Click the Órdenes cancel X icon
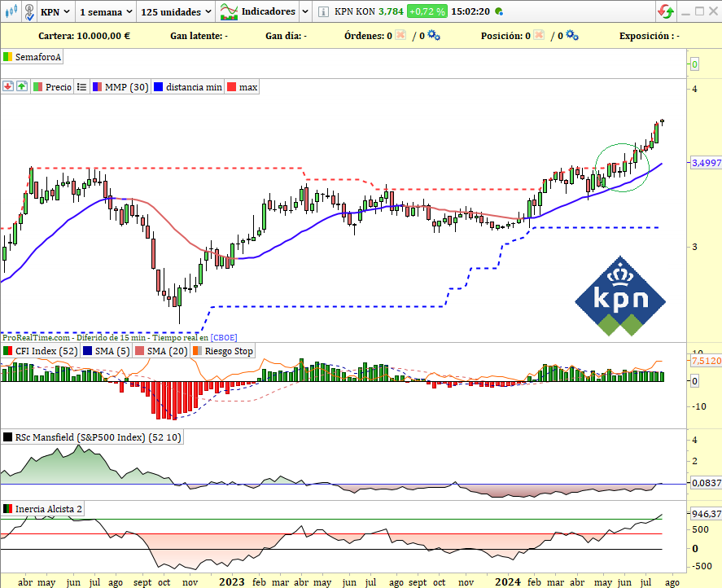 click(x=400, y=35)
